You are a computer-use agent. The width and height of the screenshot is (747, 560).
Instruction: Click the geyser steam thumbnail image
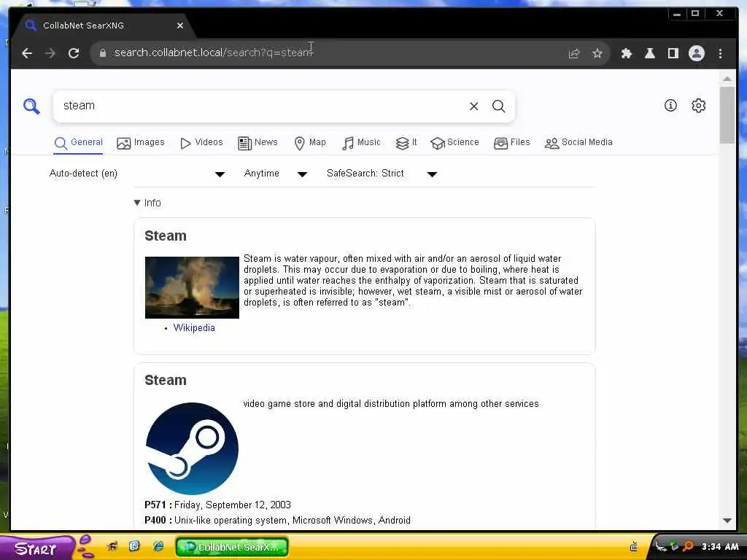tap(192, 287)
